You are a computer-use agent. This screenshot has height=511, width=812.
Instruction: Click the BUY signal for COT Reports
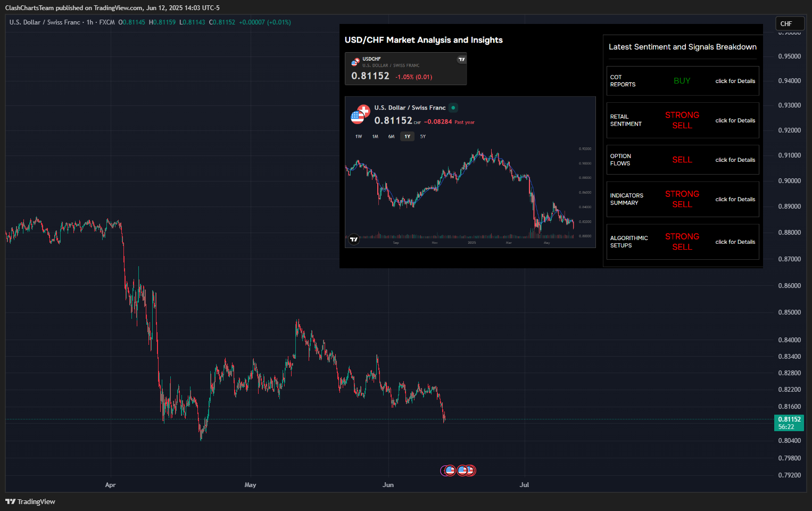click(x=682, y=81)
